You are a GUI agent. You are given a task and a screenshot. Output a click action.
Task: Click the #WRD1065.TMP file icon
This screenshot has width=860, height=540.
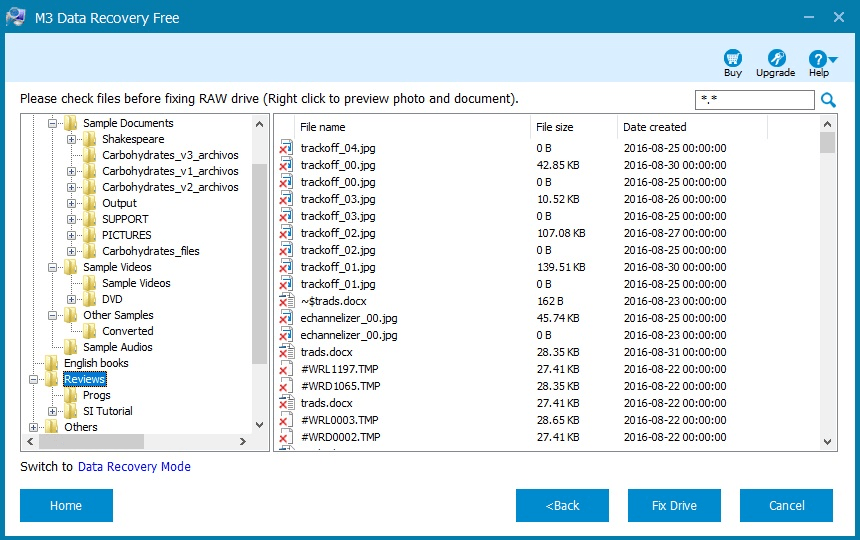coord(286,386)
